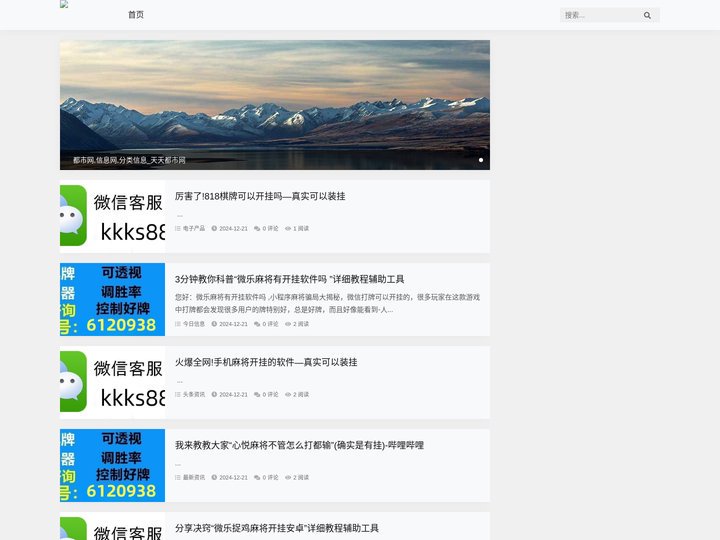Image resolution: width=720 pixels, height=540 pixels.
Task: Open banner caption 都市网,信息网,分类信息_天天都市网
Action: [x=129, y=160]
